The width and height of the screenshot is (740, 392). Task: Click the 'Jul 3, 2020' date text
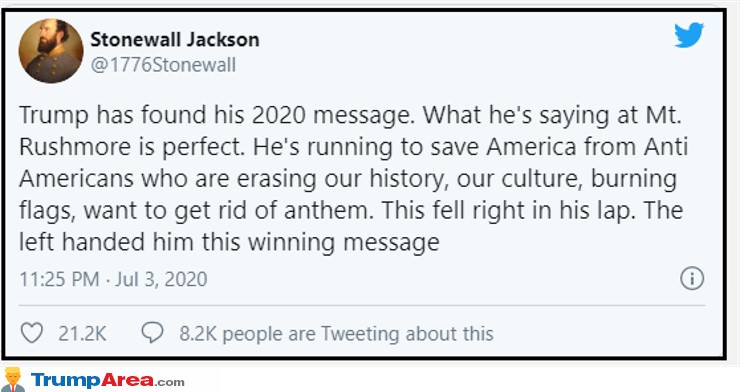click(x=161, y=279)
